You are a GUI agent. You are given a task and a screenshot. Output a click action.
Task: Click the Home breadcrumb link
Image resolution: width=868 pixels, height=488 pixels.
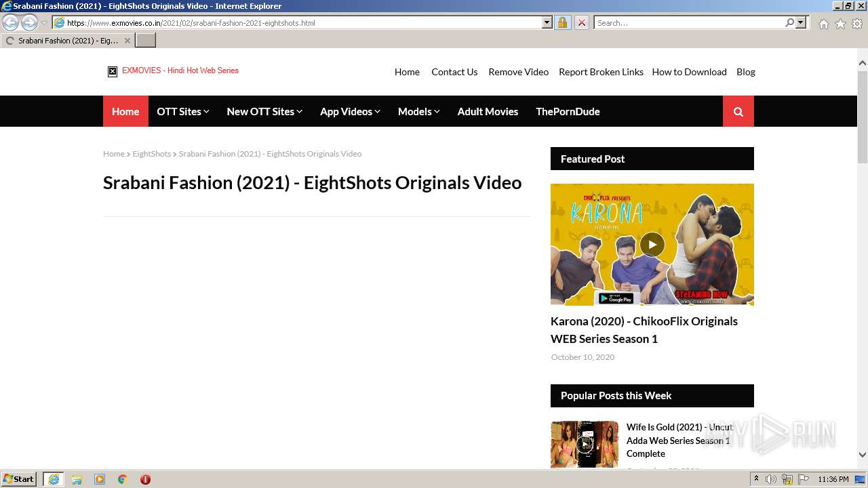point(114,154)
